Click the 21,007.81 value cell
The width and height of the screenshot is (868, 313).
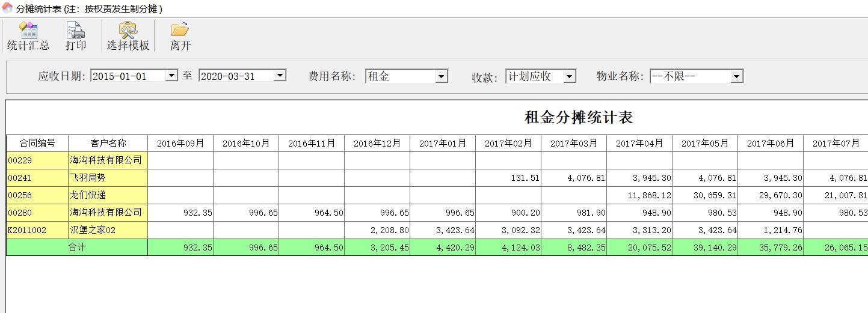click(836, 195)
